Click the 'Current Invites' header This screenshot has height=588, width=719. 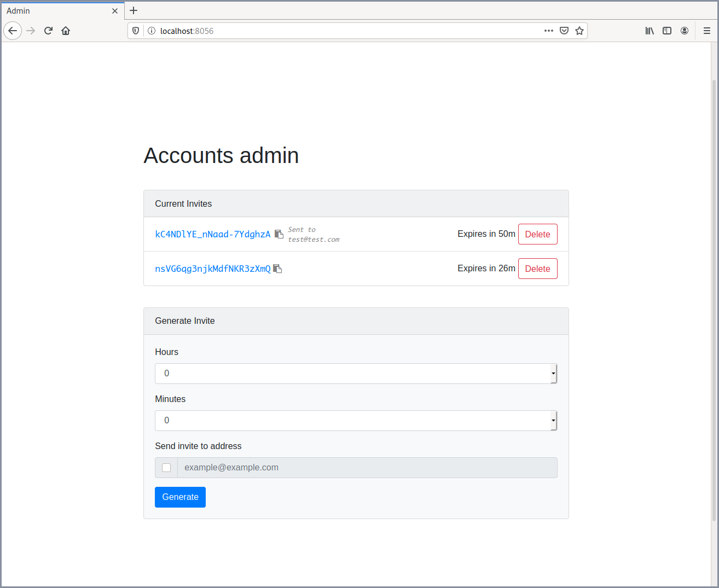(183, 203)
